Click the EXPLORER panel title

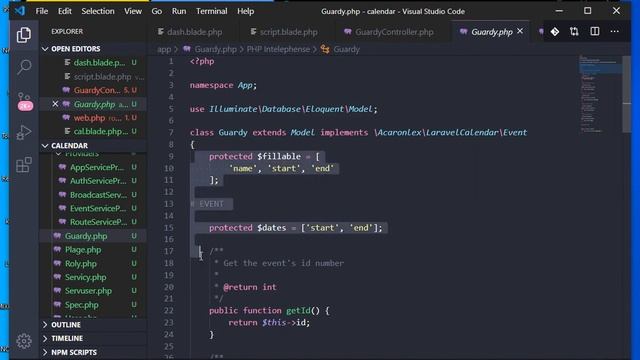67,31
